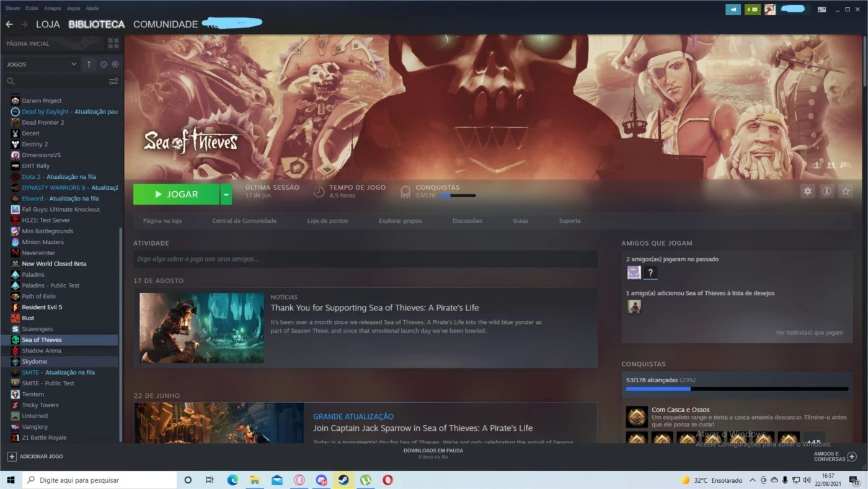Open the Thank You news thumbnail
This screenshot has height=489, width=868.
(x=201, y=328)
